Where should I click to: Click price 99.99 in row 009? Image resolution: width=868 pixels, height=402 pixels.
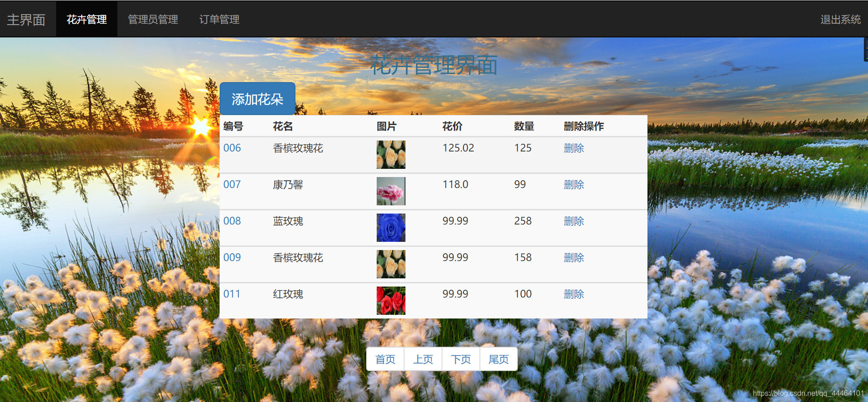[455, 257]
